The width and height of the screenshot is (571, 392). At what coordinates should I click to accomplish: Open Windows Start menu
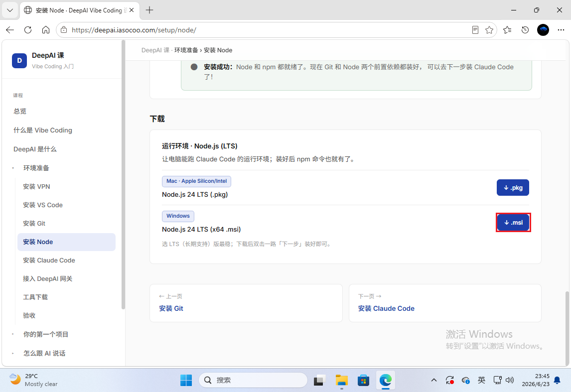pyautogui.click(x=186, y=381)
